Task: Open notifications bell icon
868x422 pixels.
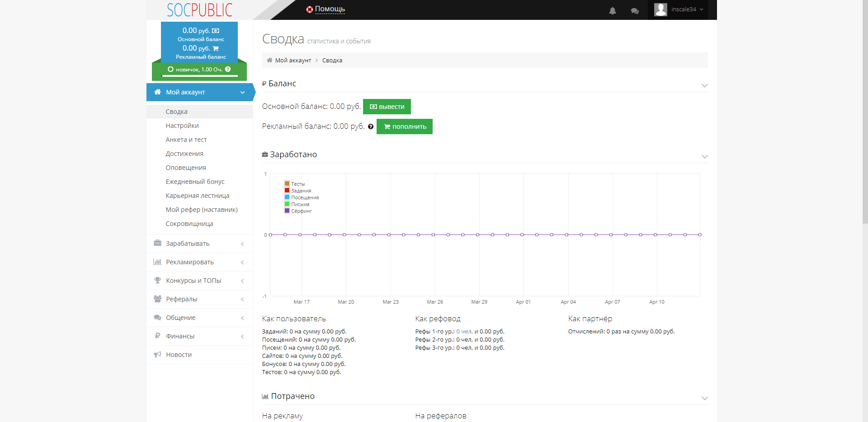Action: (x=612, y=11)
